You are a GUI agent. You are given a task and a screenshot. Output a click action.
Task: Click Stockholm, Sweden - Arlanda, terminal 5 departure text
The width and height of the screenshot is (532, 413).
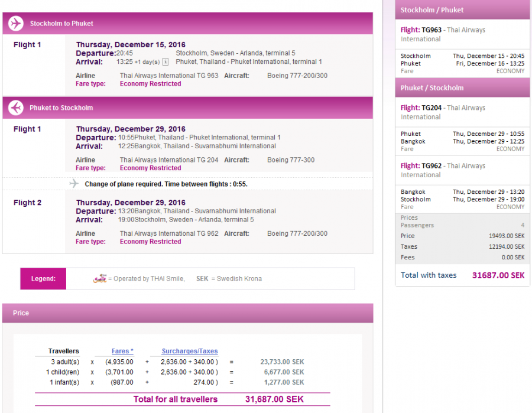tap(235, 53)
